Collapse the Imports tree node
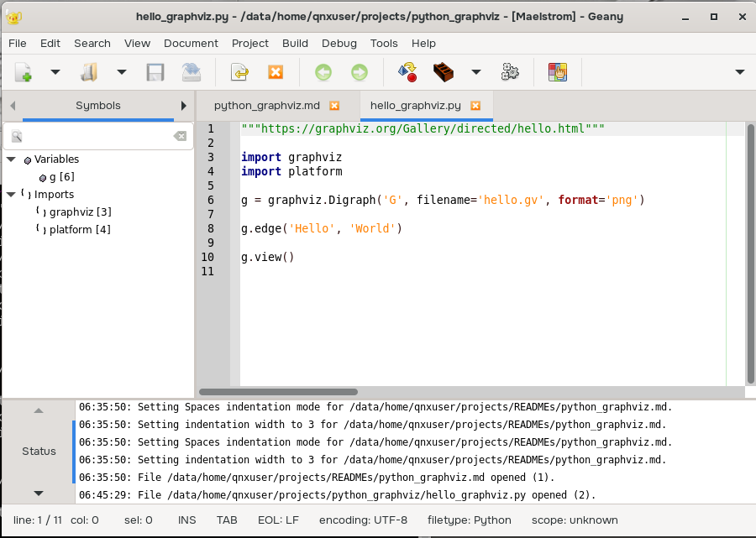756x538 pixels. [11, 194]
